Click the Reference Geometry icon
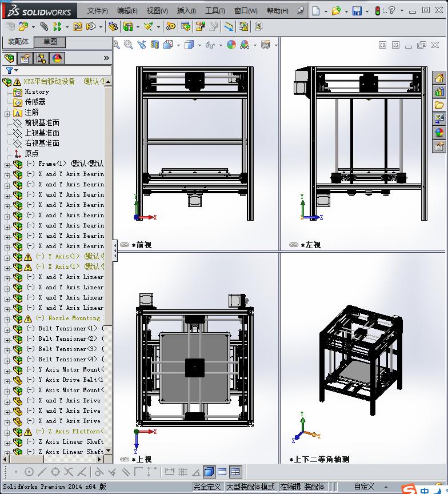 click(149, 26)
